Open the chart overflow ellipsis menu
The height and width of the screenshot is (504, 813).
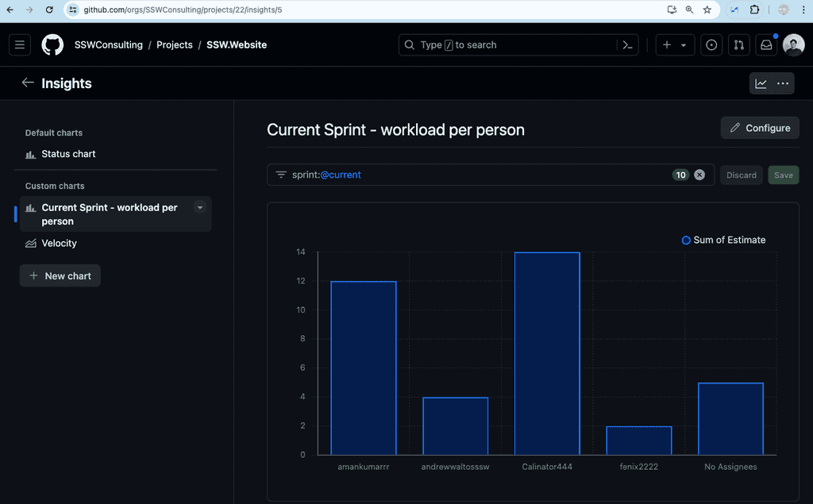[783, 83]
